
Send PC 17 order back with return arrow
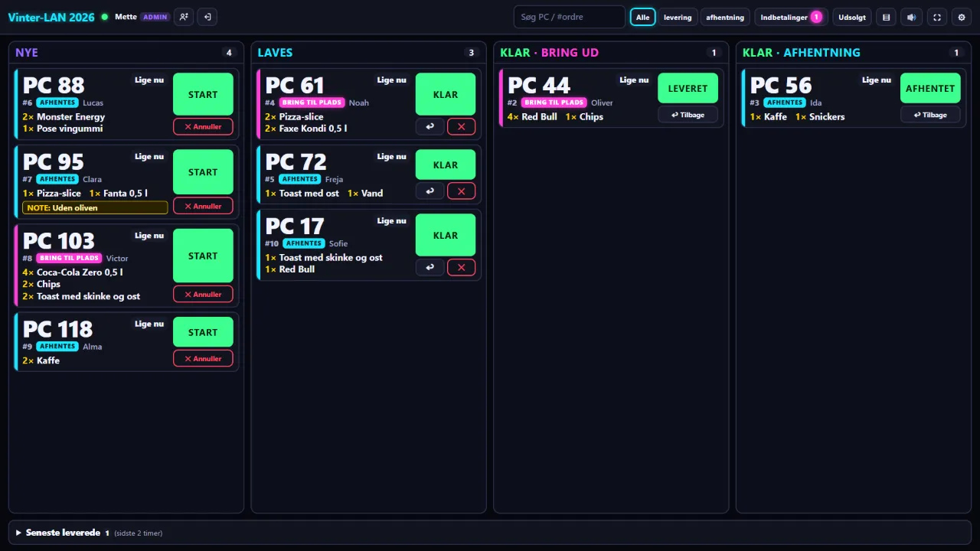click(430, 267)
